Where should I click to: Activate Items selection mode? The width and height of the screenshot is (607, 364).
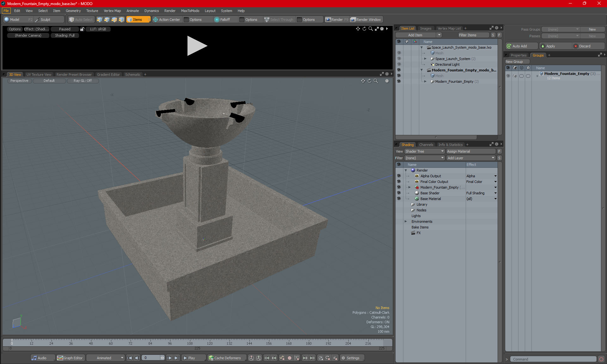138,20
